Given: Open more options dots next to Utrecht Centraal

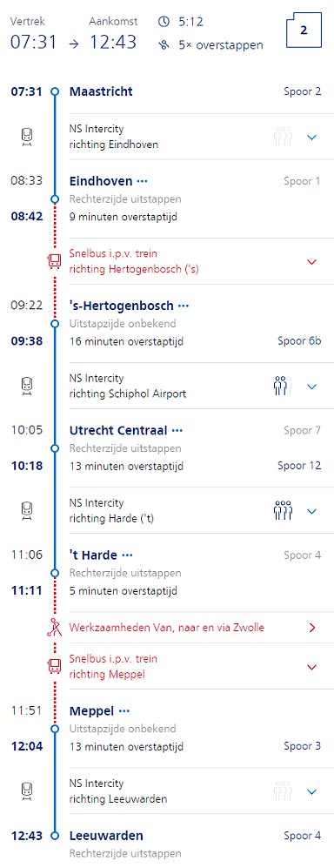Looking at the screenshot, I should click(x=177, y=430).
